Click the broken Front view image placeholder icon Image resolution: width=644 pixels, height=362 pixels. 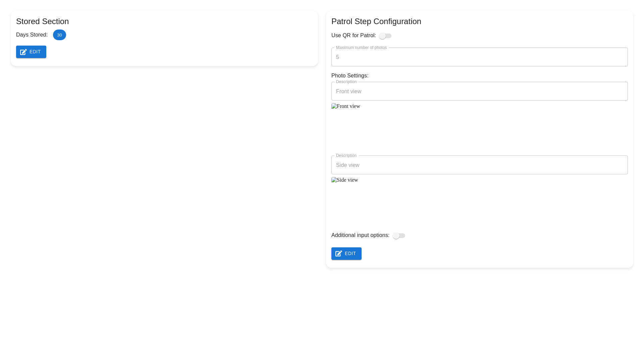[x=333, y=106]
